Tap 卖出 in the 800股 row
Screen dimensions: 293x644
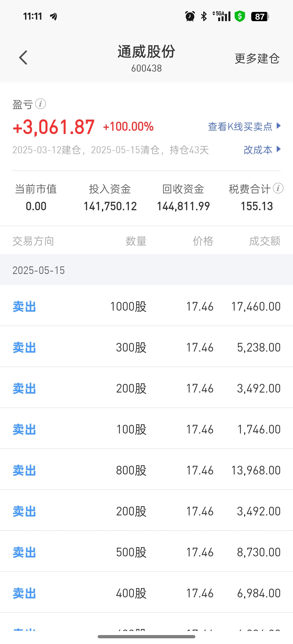[24, 470]
